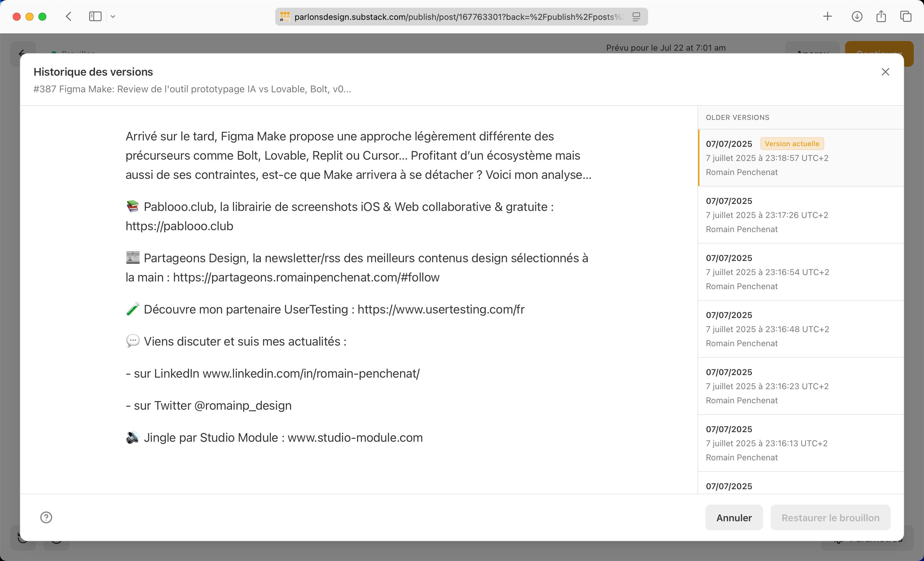
Task: Click the Reader view icon in address bar
Action: click(x=636, y=17)
